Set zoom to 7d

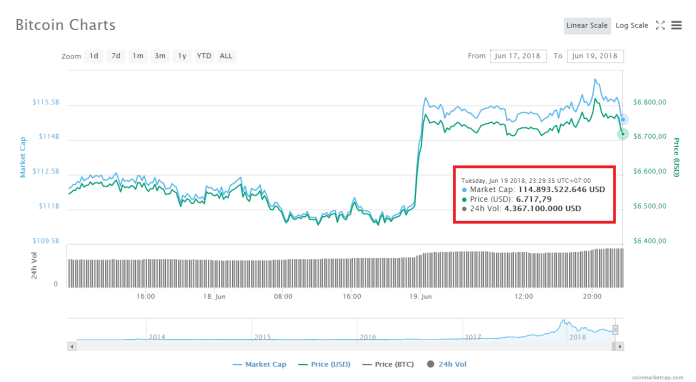point(116,56)
